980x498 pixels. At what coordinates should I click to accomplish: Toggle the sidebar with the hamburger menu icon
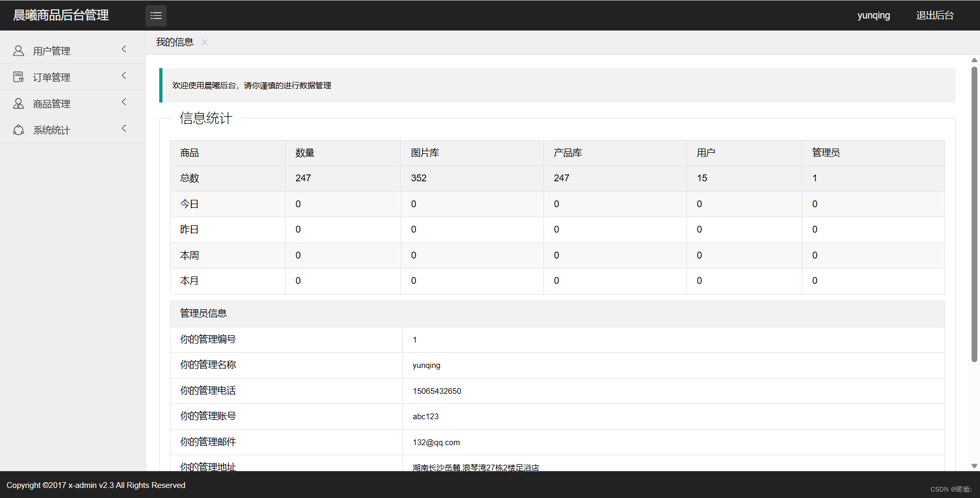point(156,16)
